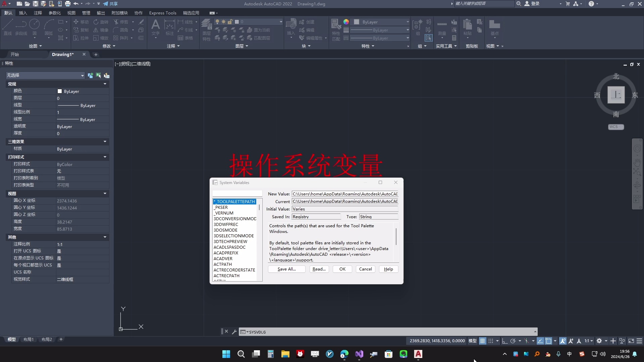Select the Polyline (多段线) tool
Screen dimensions: 644x362
tap(21, 27)
